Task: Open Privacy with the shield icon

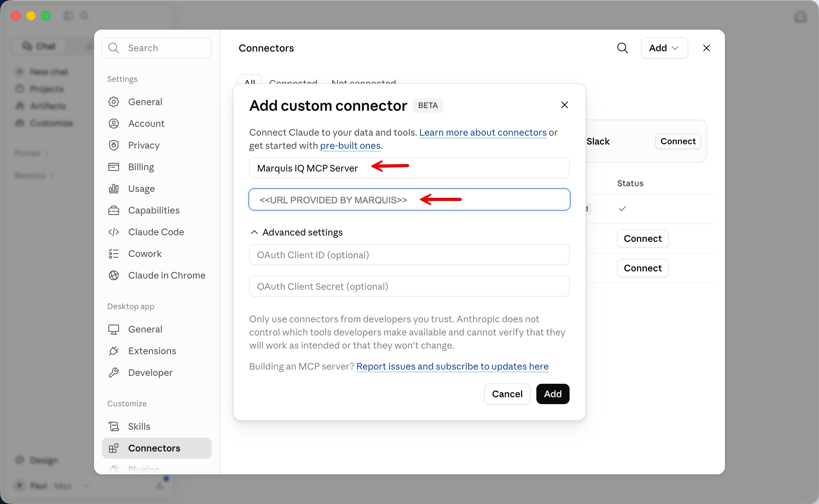Action: pos(114,145)
